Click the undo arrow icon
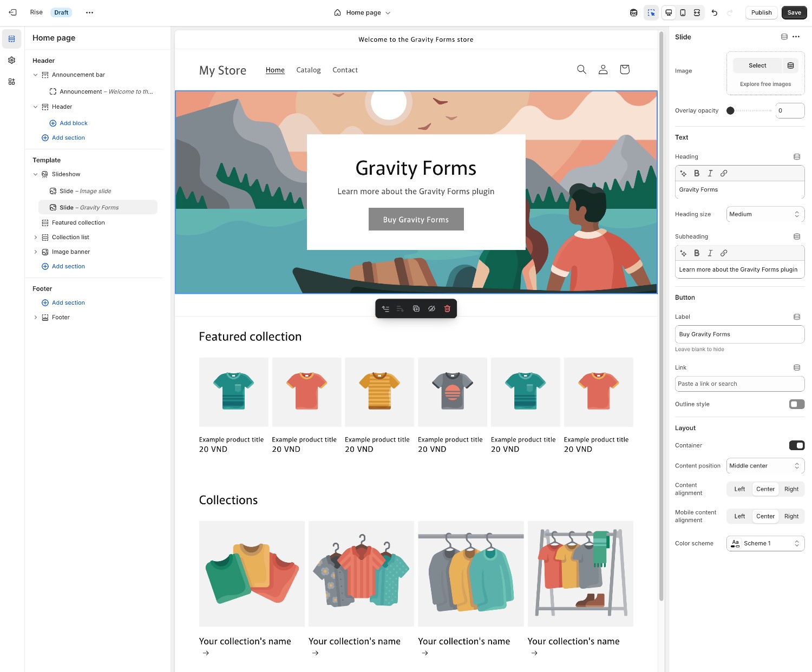The image size is (812, 672). click(x=715, y=12)
